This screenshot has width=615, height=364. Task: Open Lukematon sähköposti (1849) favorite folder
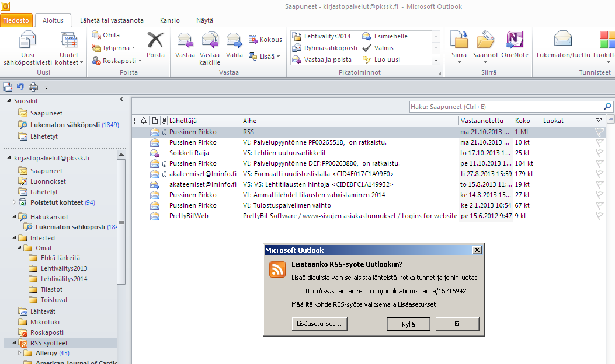coord(68,125)
